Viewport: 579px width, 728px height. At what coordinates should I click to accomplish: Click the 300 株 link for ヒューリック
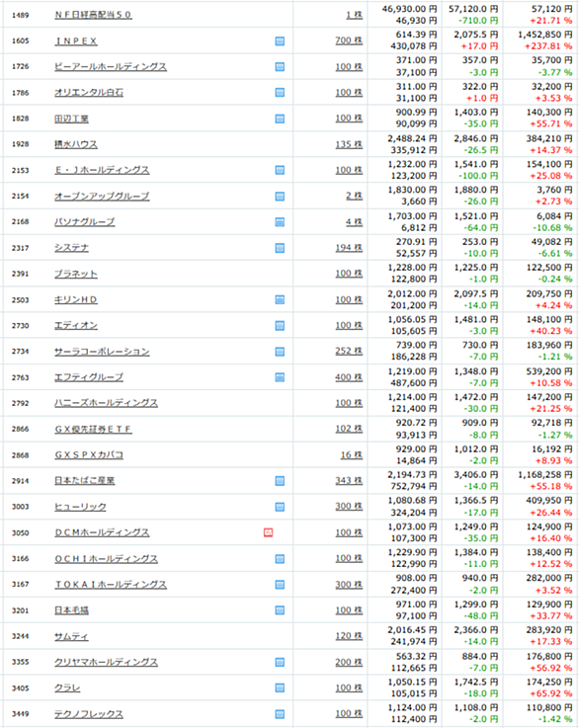(349, 506)
